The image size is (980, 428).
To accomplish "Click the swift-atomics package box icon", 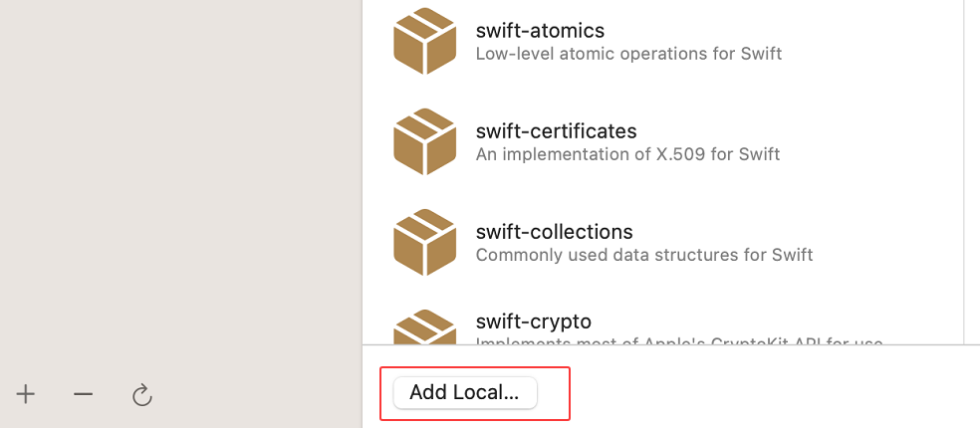I will click(x=424, y=41).
